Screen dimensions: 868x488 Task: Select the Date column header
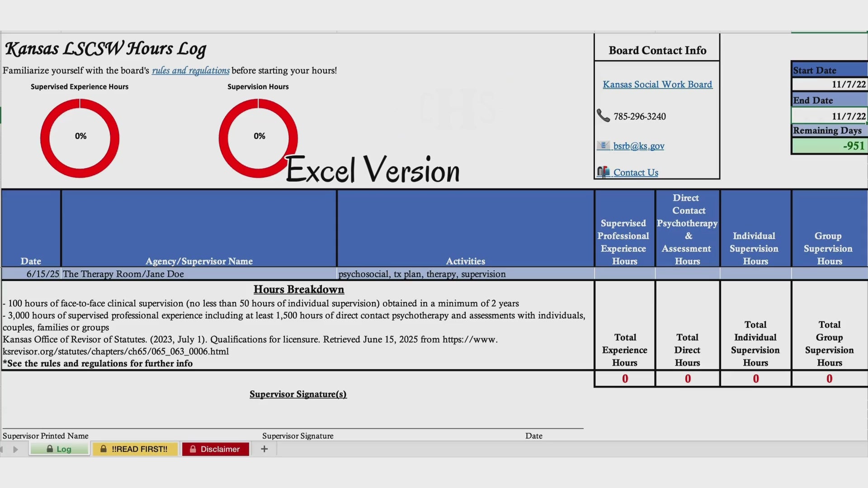pos(31,228)
